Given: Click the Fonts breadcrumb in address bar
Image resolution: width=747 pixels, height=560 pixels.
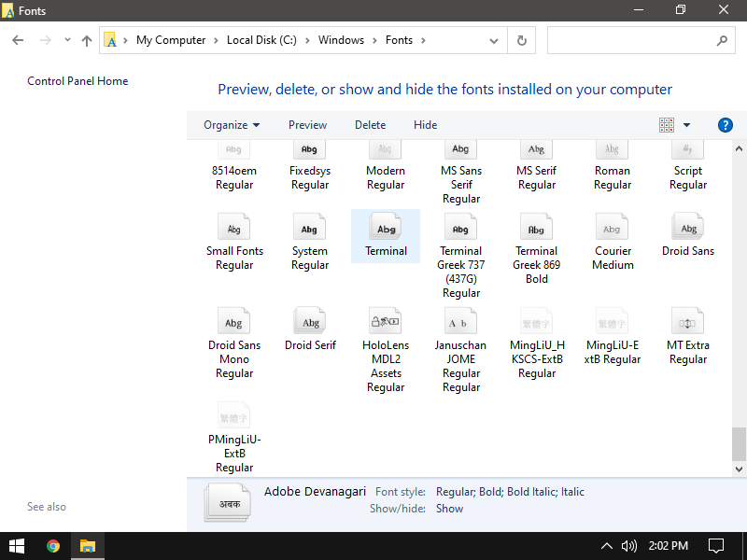Looking at the screenshot, I should click(399, 40).
